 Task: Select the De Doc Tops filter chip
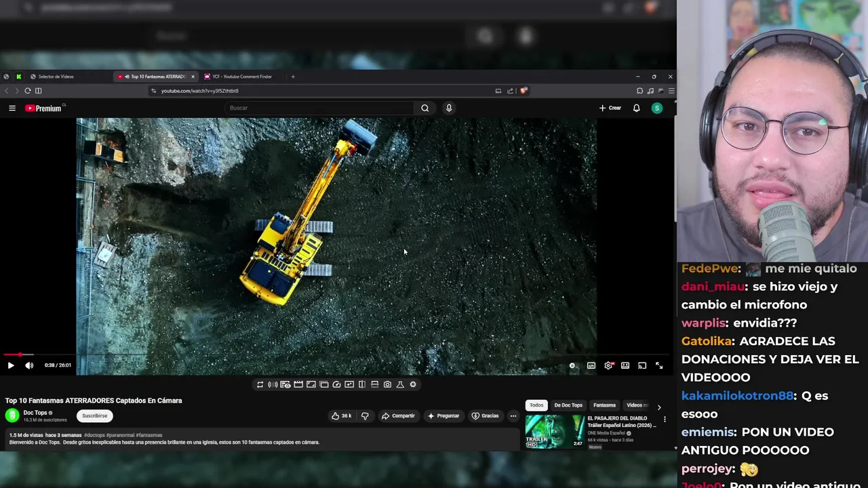tap(568, 405)
